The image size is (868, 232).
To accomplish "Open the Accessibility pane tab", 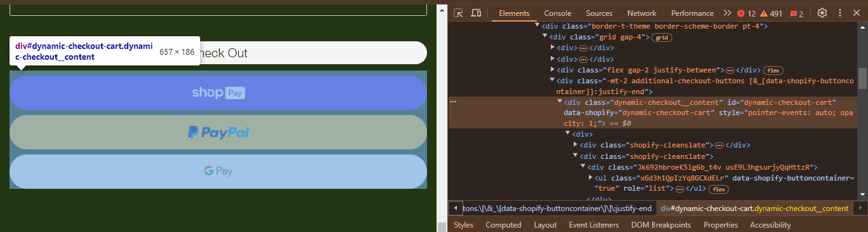I will tap(770, 225).
